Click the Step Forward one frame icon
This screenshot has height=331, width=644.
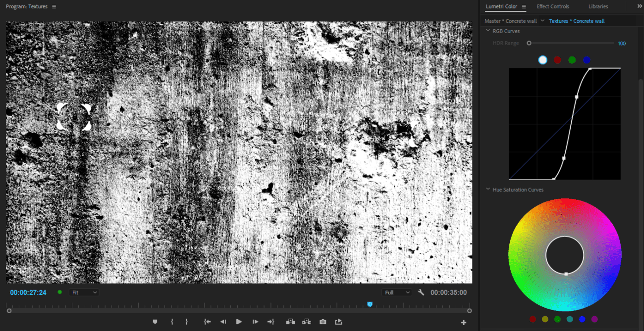coord(255,322)
